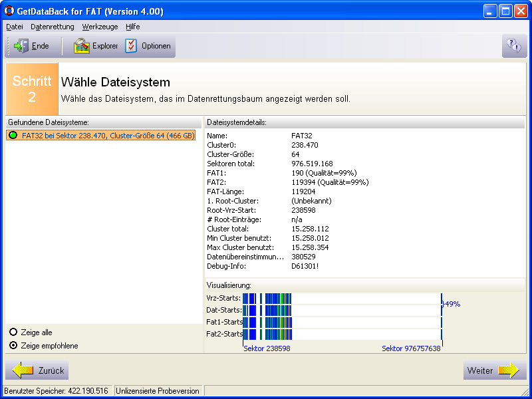Click the Name value FAT32
This screenshot has width=532, height=399.
(x=302, y=136)
